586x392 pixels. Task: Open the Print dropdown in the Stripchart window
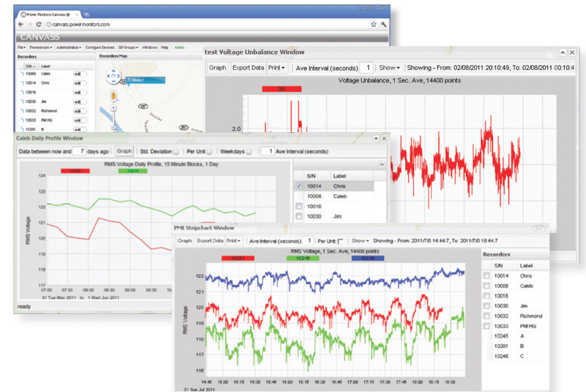coord(233,240)
